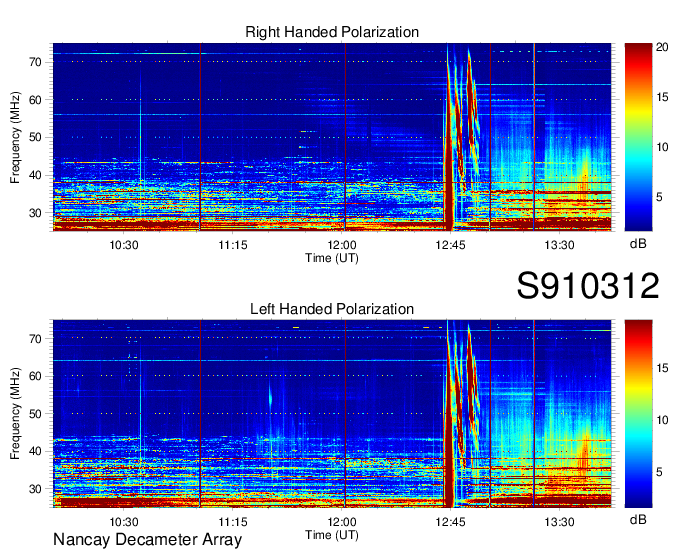This screenshot has height=552, width=680.
Task: Click the solar burst in left-handed spectrogram
Action: pyautogui.click(x=462, y=414)
